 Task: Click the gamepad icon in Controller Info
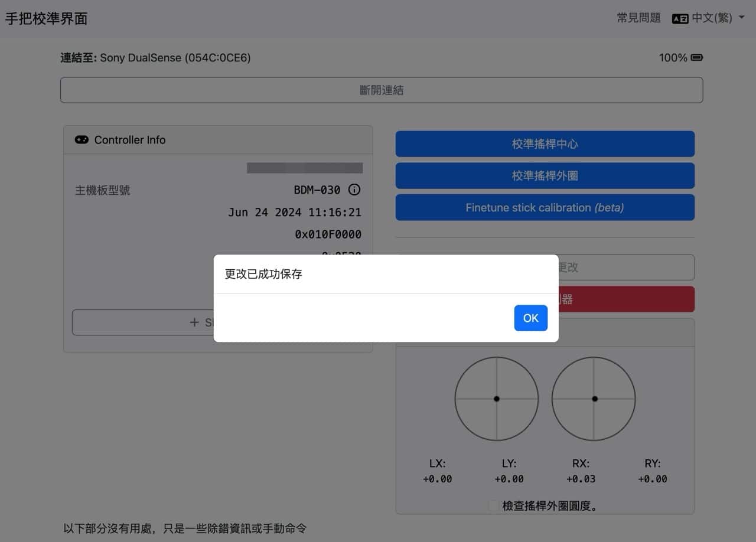(82, 140)
